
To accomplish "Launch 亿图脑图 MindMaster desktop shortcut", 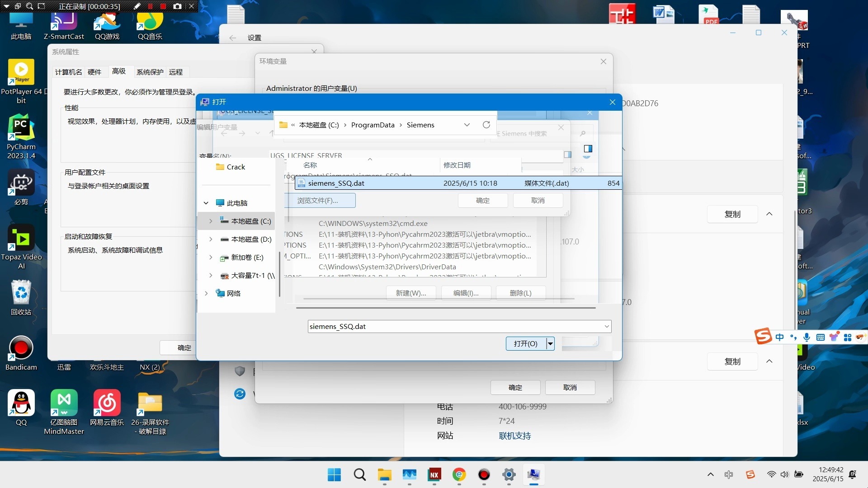I will pyautogui.click(x=64, y=412).
